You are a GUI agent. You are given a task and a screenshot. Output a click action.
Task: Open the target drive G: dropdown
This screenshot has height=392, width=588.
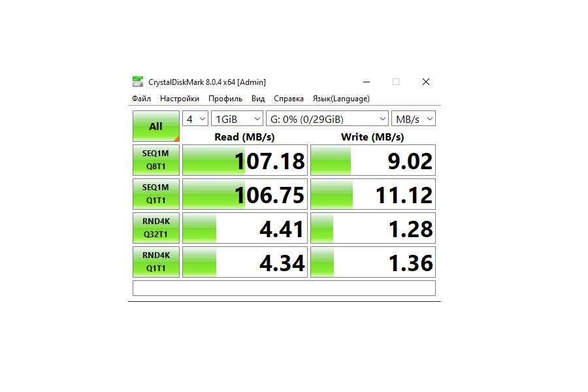pos(327,118)
